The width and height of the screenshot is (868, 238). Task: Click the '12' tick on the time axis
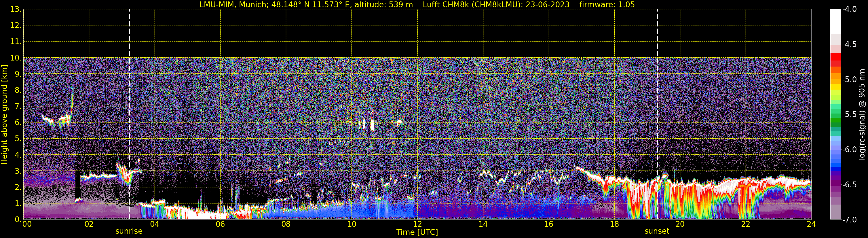417,224
